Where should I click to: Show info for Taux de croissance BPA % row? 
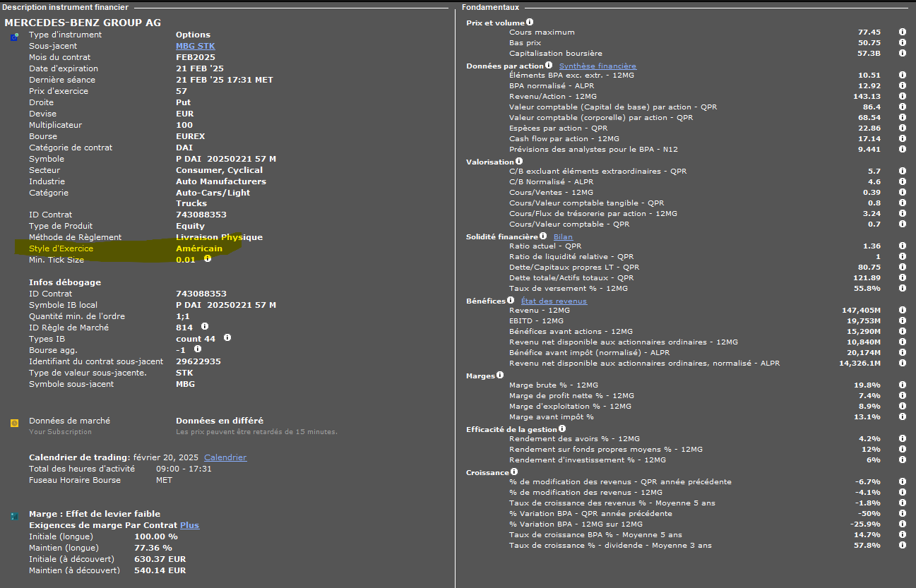click(x=903, y=534)
